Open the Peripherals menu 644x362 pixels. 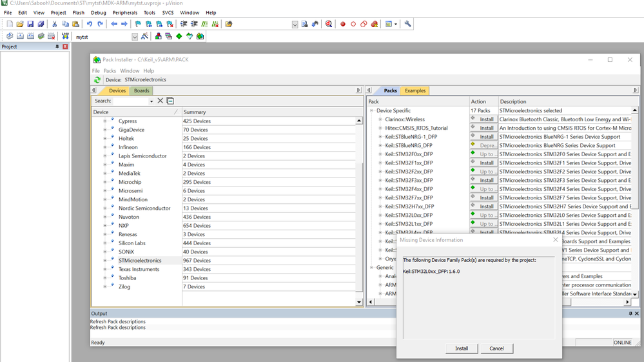click(125, 13)
